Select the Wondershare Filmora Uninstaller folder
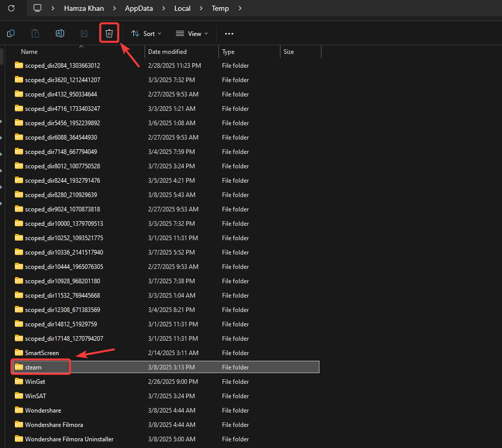The width and height of the screenshot is (502, 448). (x=69, y=439)
